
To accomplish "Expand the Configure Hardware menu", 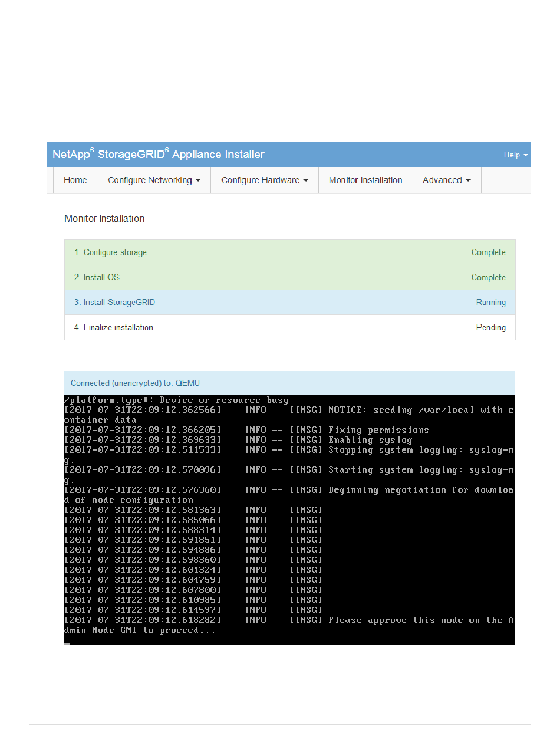I will [265, 180].
